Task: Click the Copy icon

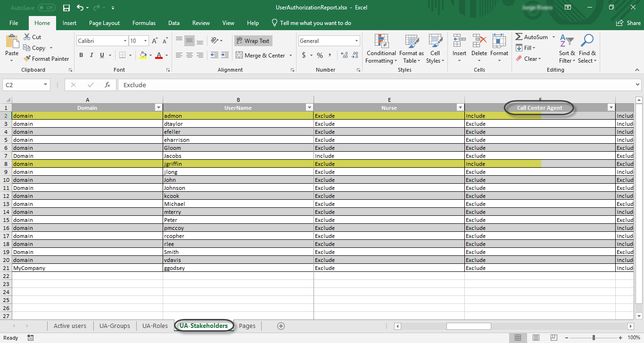Action: click(27, 48)
